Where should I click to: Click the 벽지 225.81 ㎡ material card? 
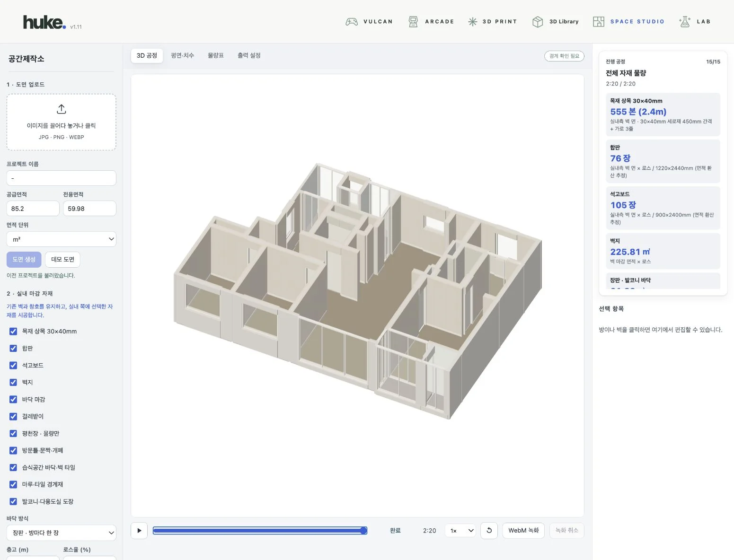point(663,251)
